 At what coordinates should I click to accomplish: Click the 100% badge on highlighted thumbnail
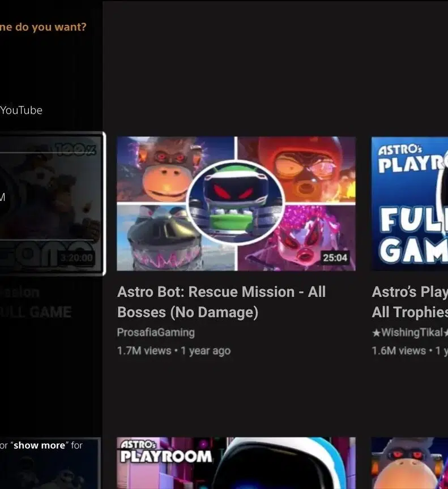[x=76, y=150]
